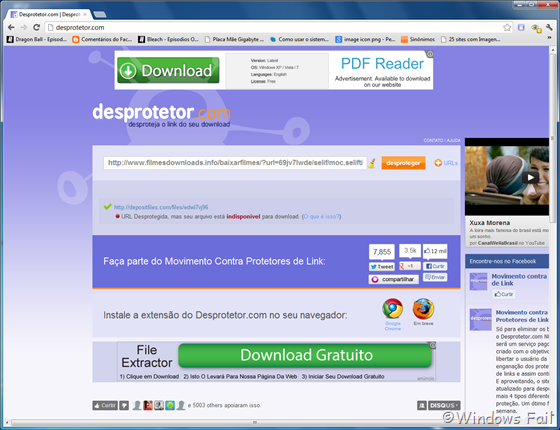Click Curtir in the Facebook sidebar box

tap(504, 294)
